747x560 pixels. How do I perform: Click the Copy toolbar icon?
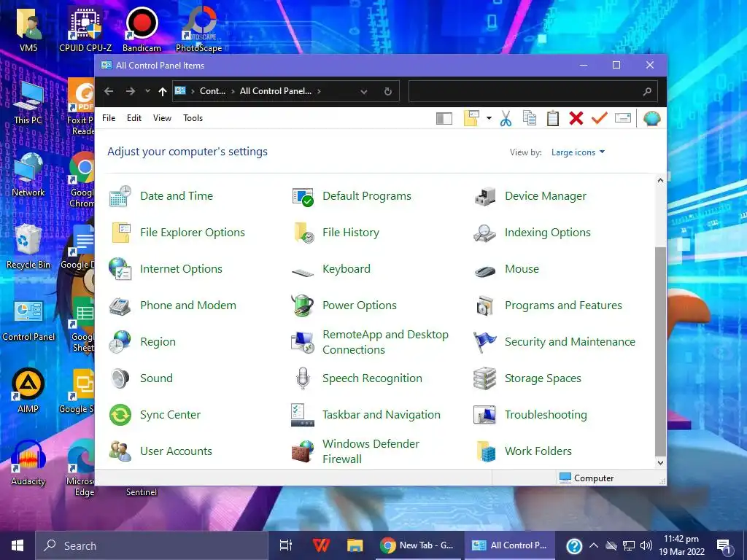tap(530, 118)
